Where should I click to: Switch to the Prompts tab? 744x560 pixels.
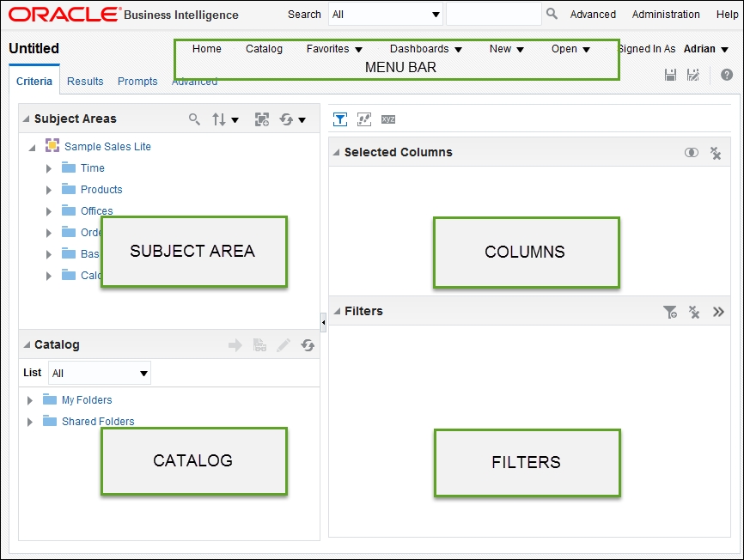pyautogui.click(x=137, y=81)
